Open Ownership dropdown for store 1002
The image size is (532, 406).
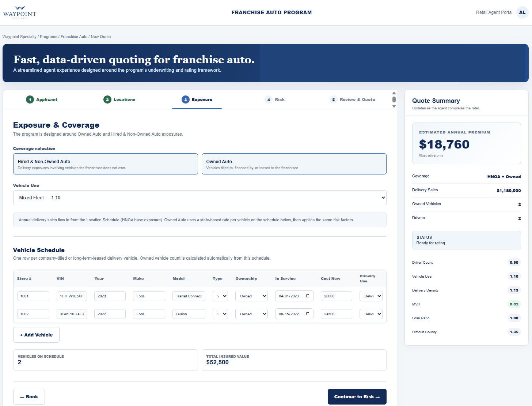click(251, 314)
